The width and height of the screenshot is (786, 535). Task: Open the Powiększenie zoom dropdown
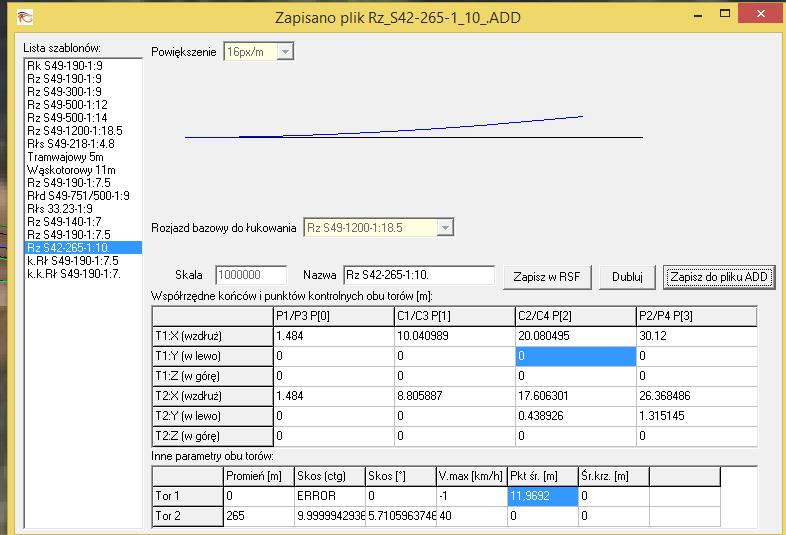(x=285, y=52)
